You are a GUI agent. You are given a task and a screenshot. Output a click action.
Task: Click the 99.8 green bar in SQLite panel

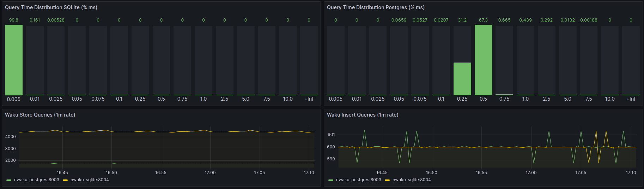click(14, 60)
